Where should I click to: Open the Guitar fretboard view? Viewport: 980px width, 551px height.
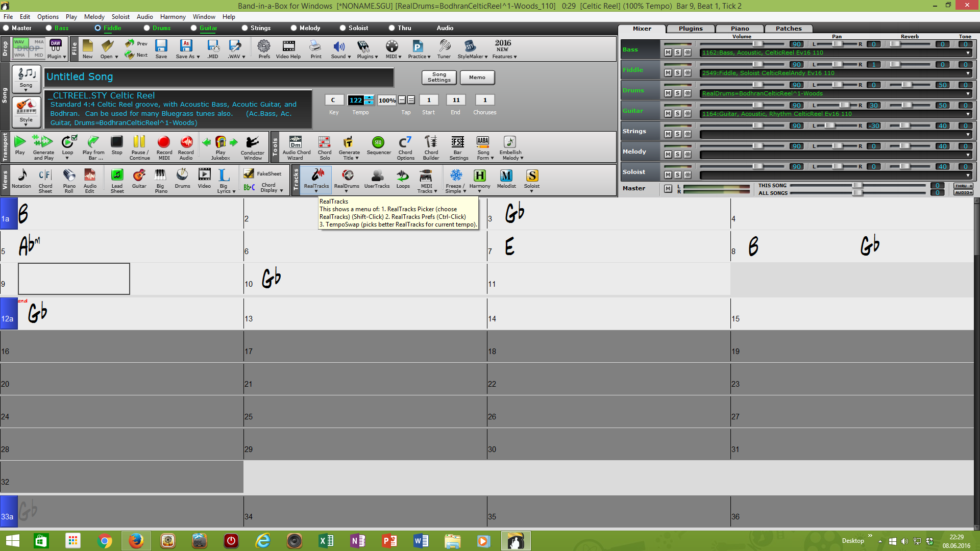point(139,179)
